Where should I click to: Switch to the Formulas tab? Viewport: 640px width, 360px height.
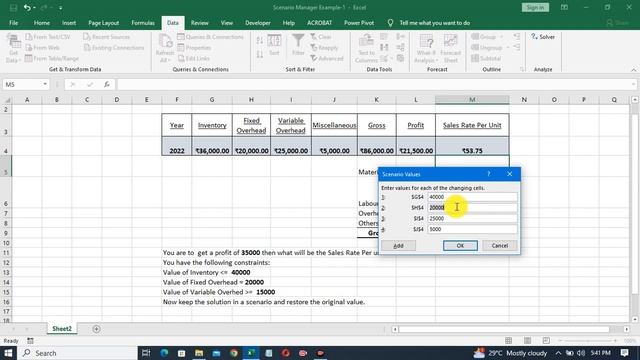point(143,23)
